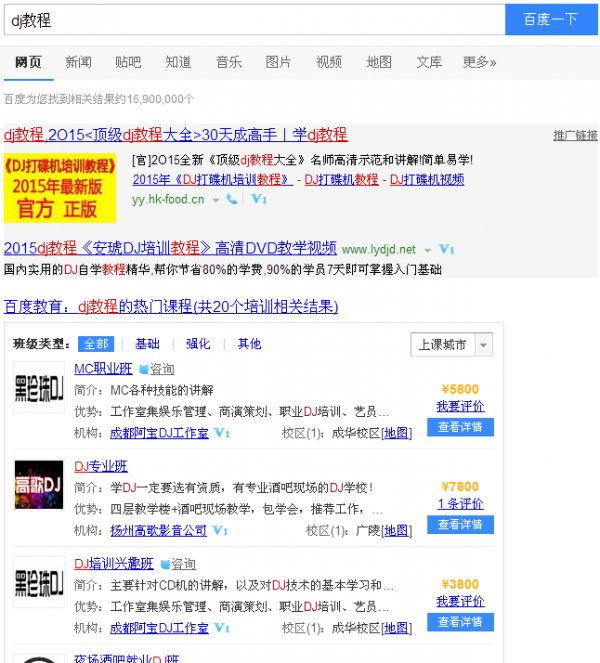Click the phone icon next to yy.hk-food.cn

tap(231, 199)
